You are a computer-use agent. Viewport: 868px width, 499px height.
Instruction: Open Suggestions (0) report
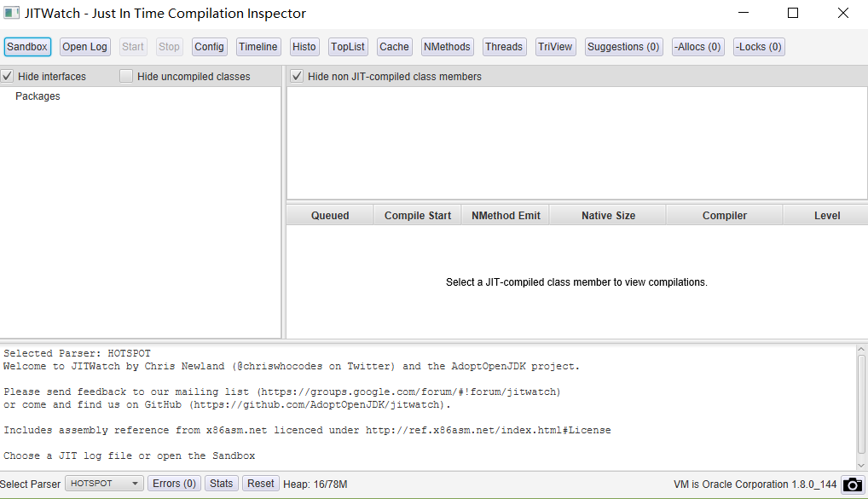pyautogui.click(x=623, y=47)
